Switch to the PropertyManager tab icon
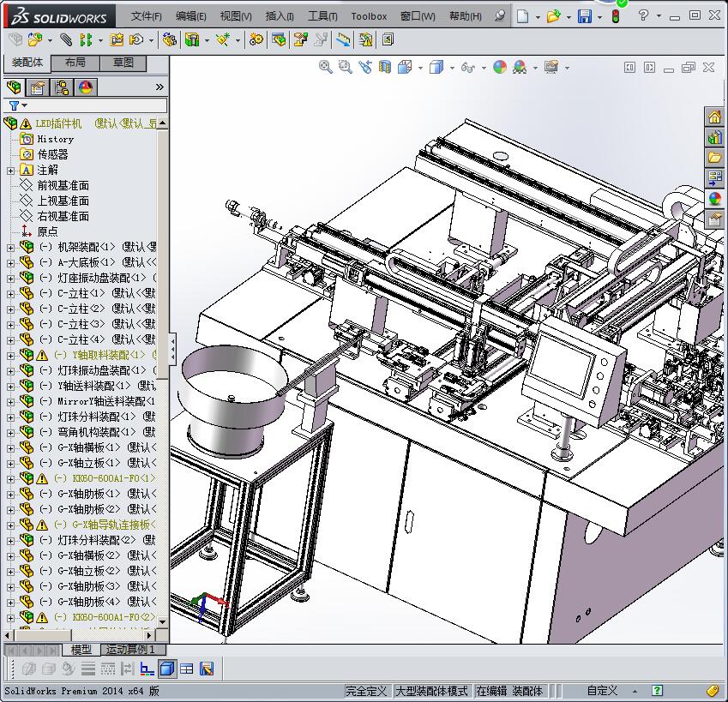 coord(38,87)
